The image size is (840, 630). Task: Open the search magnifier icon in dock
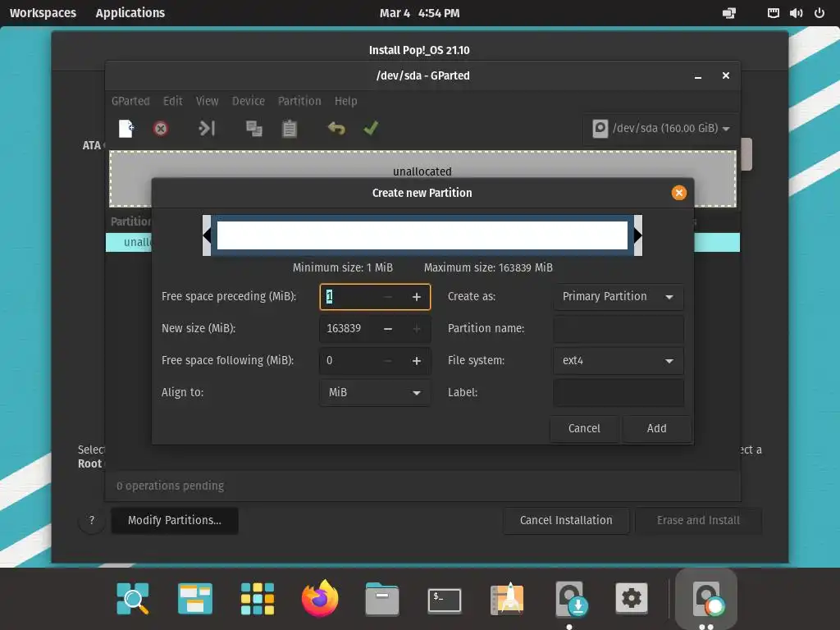[132, 598]
